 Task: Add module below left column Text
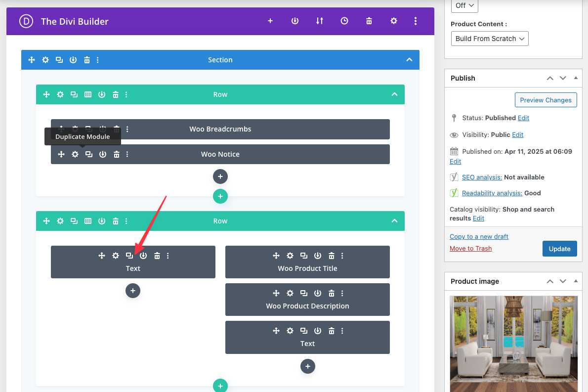tap(133, 291)
